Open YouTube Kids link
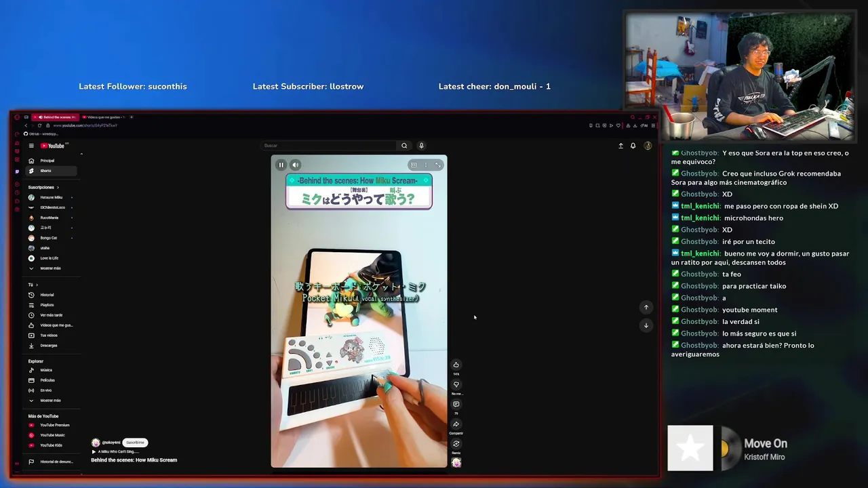Screen dimensions: 868x488 pos(52,445)
